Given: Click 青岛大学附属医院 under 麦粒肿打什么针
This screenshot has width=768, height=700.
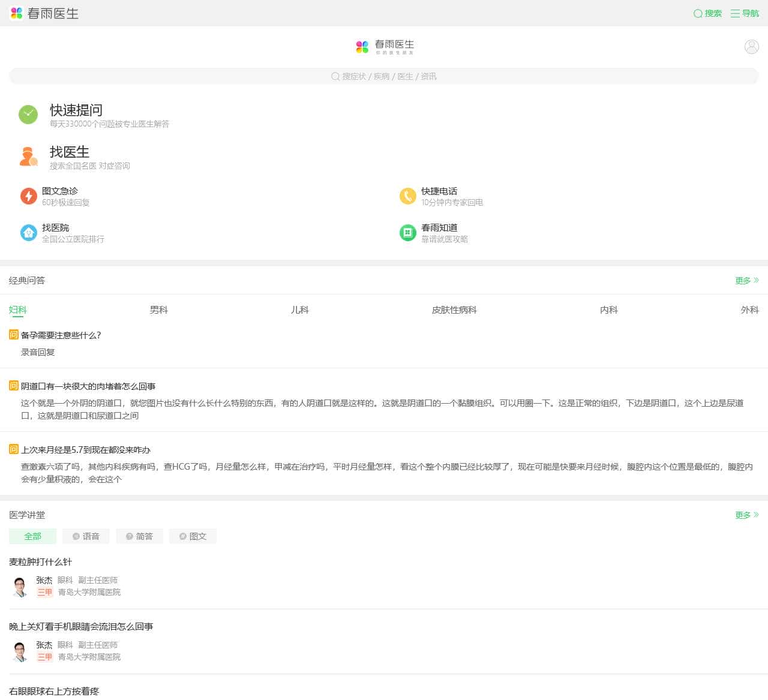Looking at the screenshot, I should (x=89, y=592).
